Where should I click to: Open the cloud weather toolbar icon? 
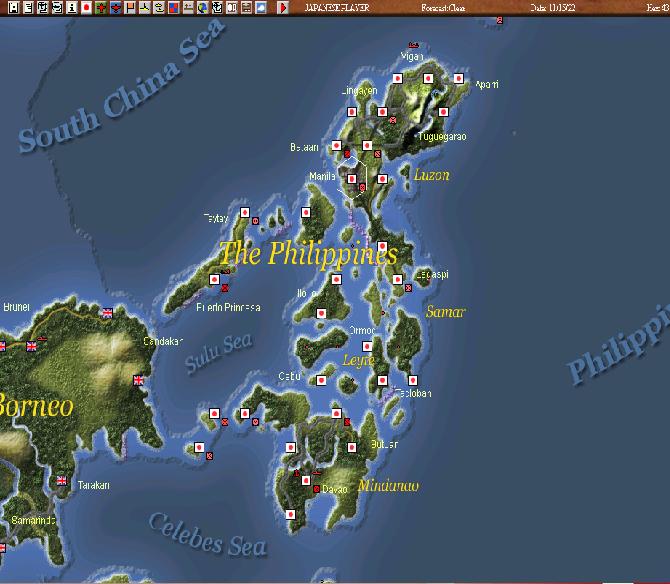(x=261, y=7)
